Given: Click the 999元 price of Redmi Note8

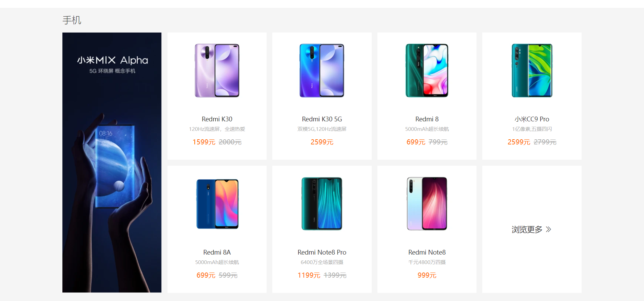Looking at the screenshot, I should 427,275.
